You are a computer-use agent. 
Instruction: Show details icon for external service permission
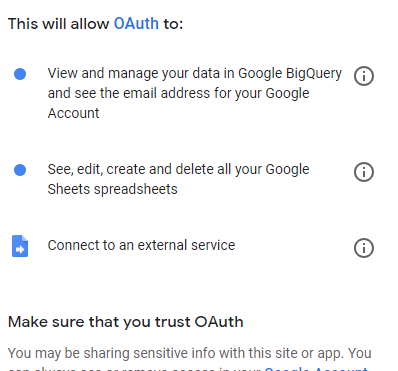click(364, 248)
